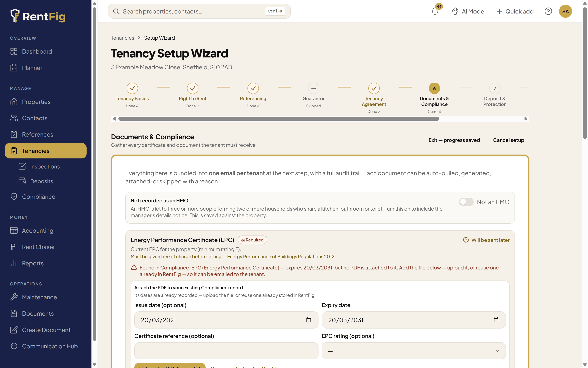Click Exit — progress saved
This screenshot has height=368, width=588.
[x=454, y=140]
